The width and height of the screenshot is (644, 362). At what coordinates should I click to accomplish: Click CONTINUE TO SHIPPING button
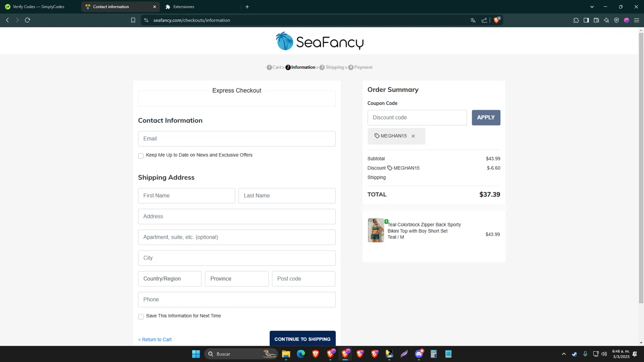coord(303,339)
